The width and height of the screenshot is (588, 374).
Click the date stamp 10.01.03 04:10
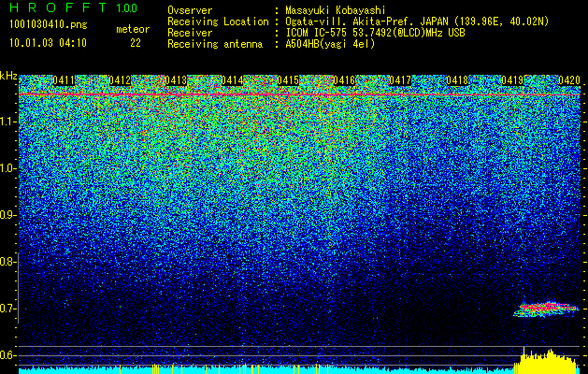point(48,43)
